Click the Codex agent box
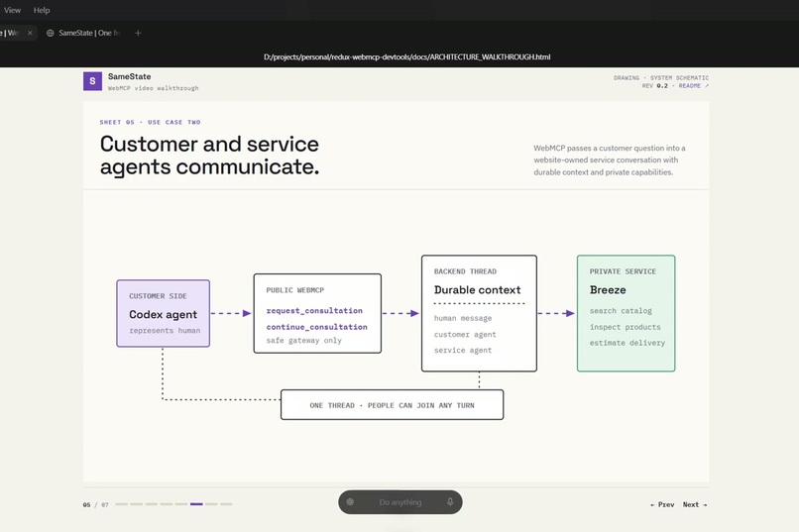This screenshot has height=532, width=799. (x=163, y=313)
